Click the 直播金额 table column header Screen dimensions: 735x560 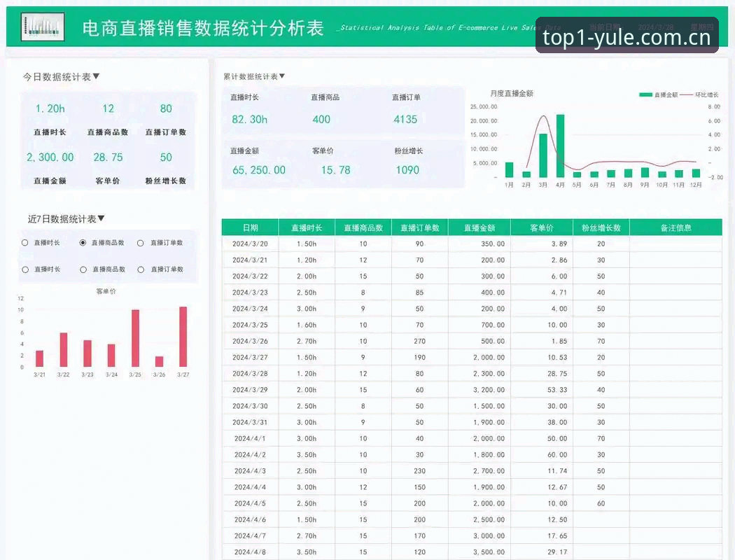click(479, 227)
